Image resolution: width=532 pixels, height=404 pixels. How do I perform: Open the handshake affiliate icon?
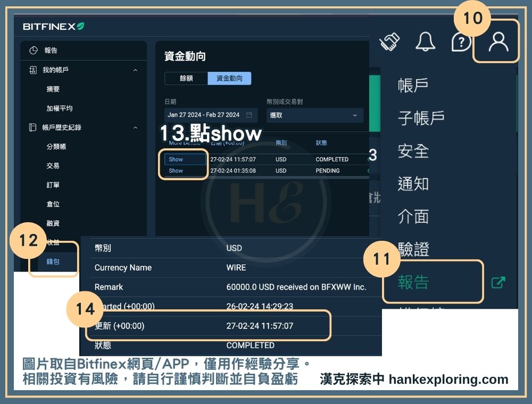pyautogui.click(x=389, y=42)
